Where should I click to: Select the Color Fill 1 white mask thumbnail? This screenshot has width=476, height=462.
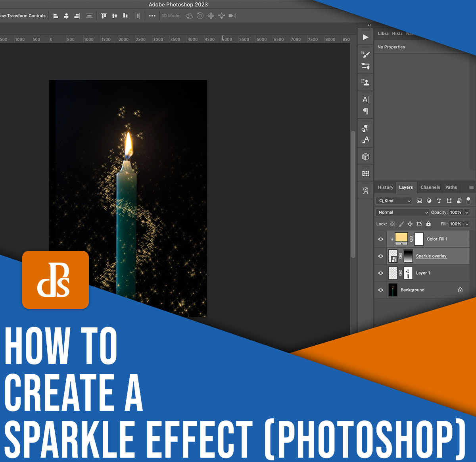pyautogui.click(x=419, y=239)
